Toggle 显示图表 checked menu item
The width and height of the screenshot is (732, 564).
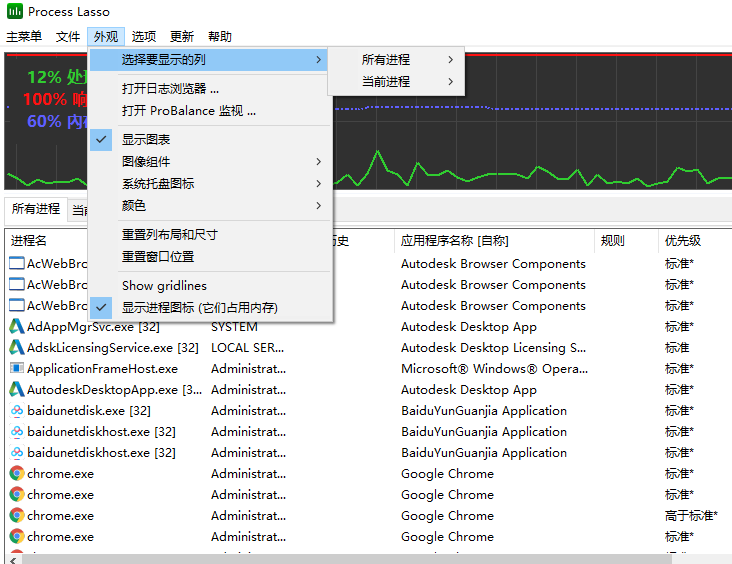[x=210, y=140]
